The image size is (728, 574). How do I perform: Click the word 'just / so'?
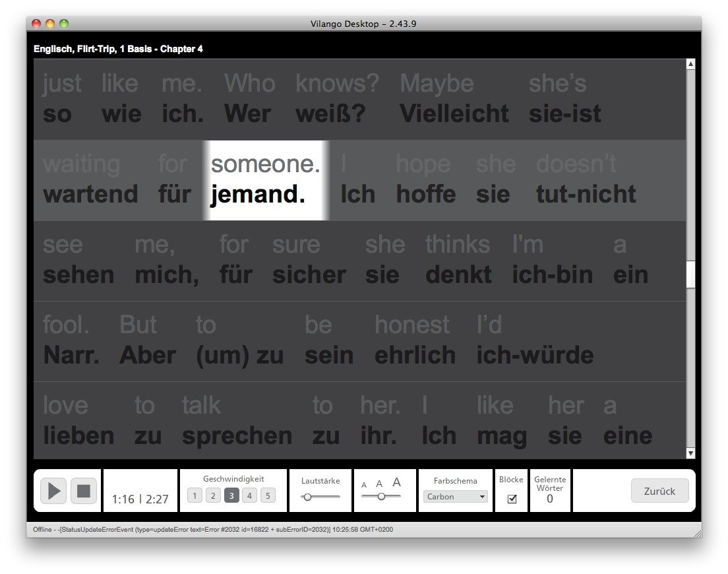pos(62,99)
